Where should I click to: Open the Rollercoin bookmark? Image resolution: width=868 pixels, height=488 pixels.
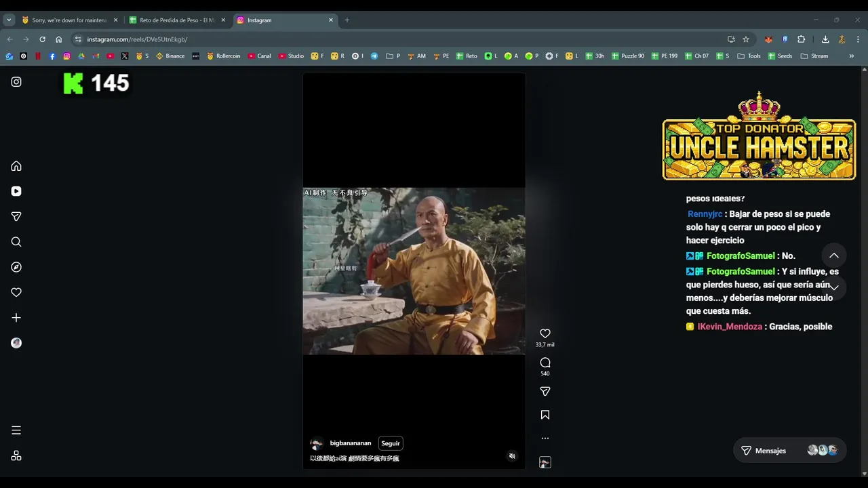pyautogui.click(x=224, y=56)
